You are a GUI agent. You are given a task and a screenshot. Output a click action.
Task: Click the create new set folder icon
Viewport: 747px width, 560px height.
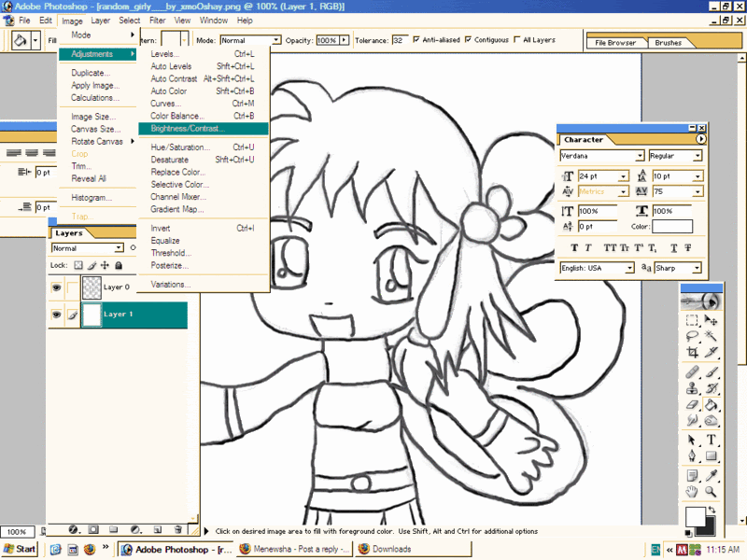(x=113, y=529)
